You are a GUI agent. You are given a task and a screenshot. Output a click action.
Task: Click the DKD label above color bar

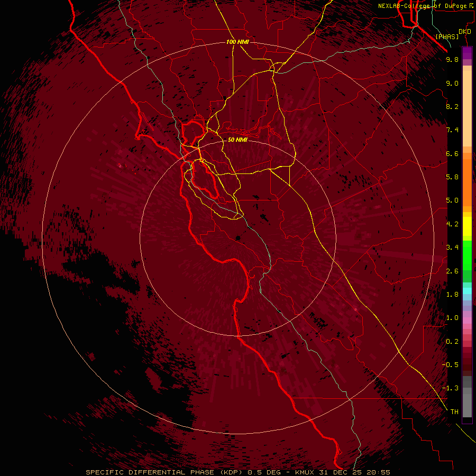pos(465,32)
